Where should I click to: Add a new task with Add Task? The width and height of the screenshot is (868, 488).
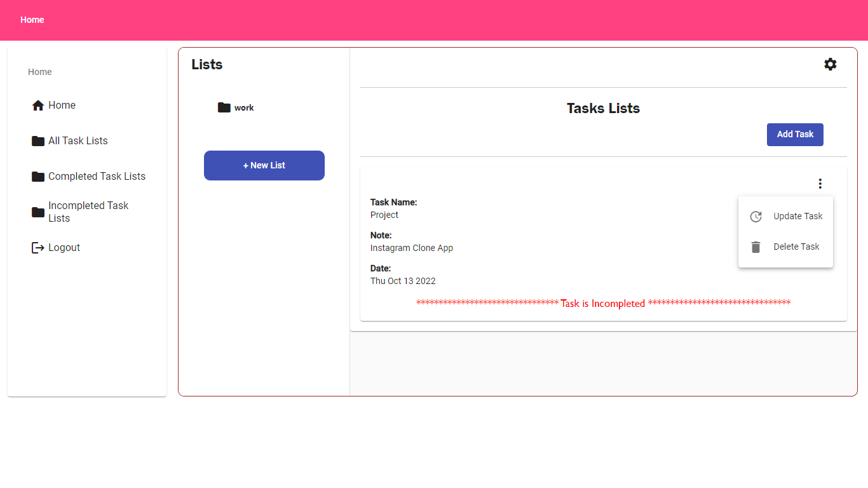795,135
